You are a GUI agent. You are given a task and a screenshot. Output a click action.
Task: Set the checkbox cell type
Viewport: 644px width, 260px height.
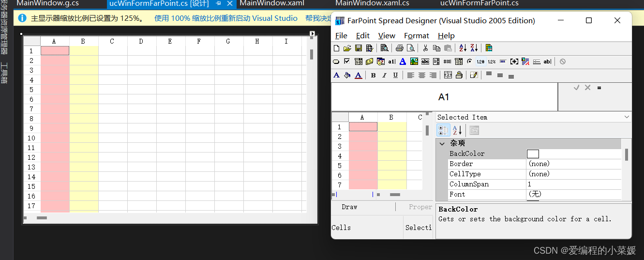(347, 61)
